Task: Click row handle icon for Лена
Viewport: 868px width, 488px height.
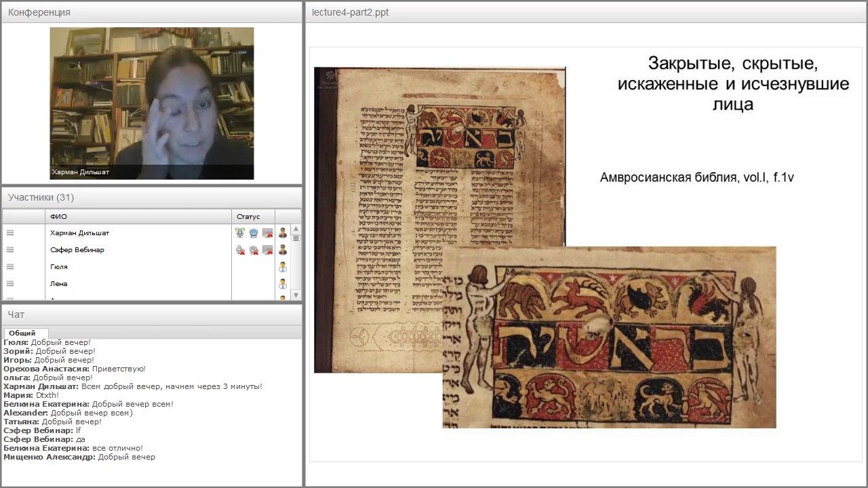Action: point(10,283)
